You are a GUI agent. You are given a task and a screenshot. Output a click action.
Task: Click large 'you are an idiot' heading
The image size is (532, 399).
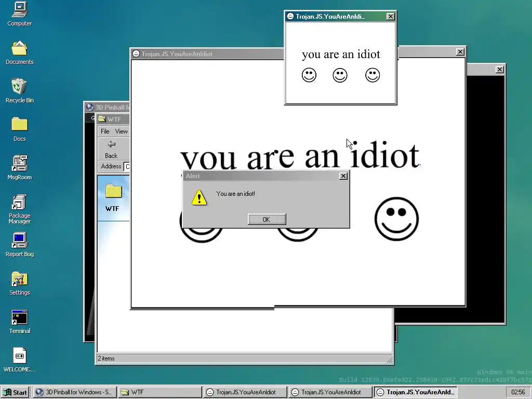300,156
